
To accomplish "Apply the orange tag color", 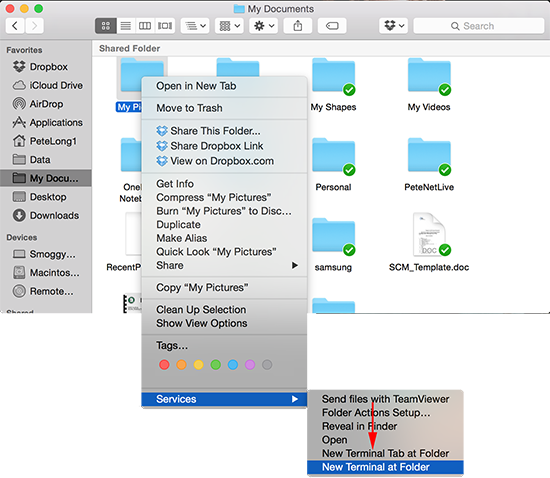I will tap(181, 365).
